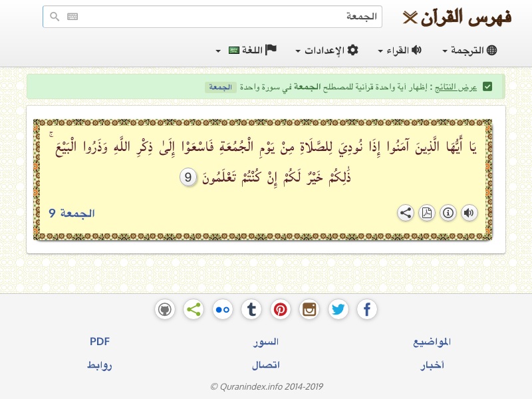Open the الإعدادات settings dropdown
This screenshot has height=399, width=532.
pyautogui.click(x=327, y=51)
